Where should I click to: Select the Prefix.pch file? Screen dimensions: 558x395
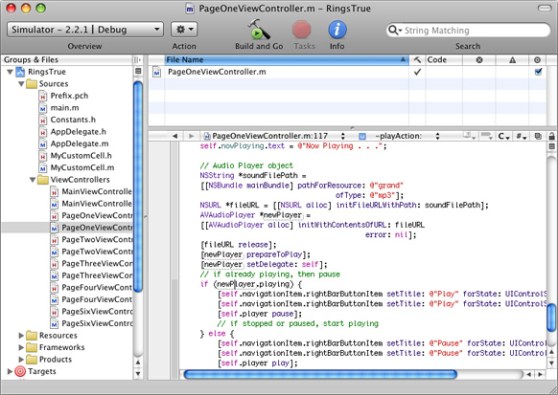pos(69,96)
